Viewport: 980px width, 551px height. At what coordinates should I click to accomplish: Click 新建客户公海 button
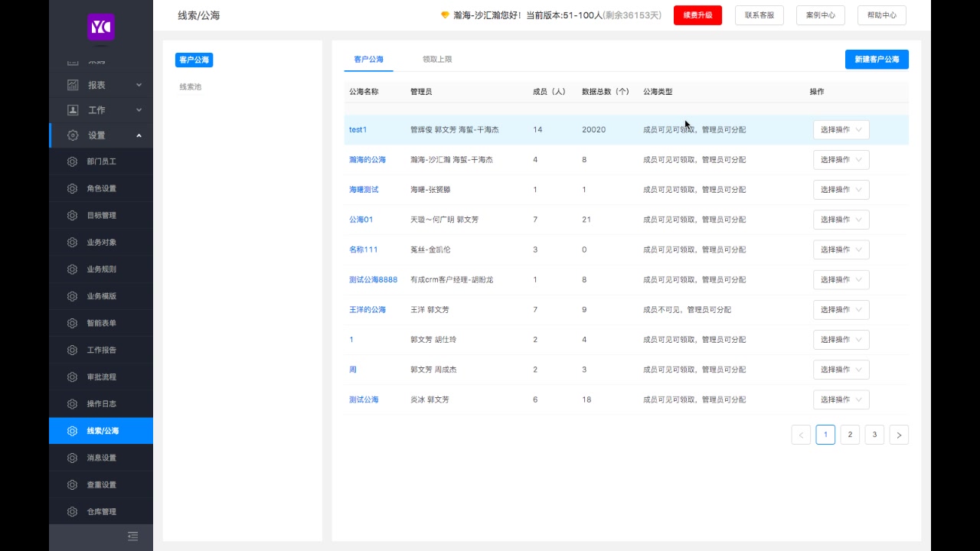(x=877, y=60)
